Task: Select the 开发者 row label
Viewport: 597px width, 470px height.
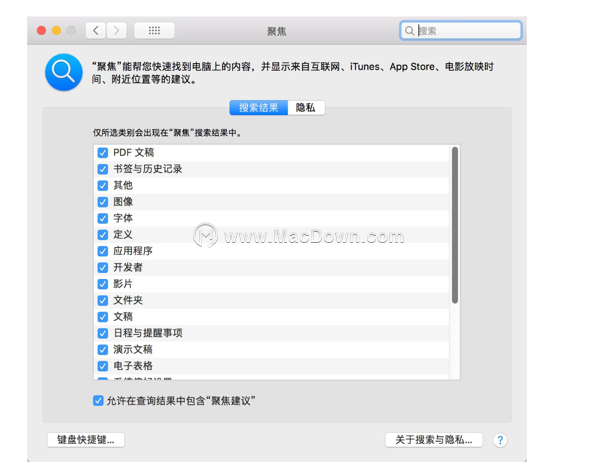Action: point(128,267)
